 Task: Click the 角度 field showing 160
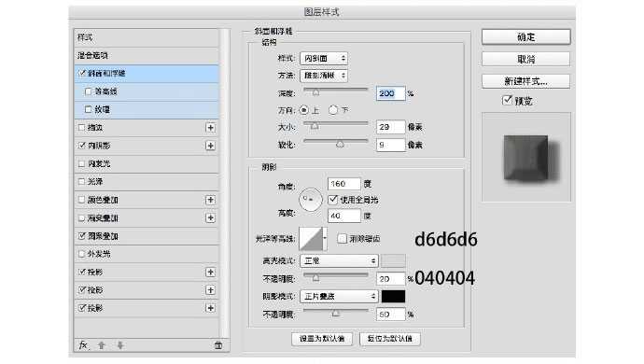[344, 184]
